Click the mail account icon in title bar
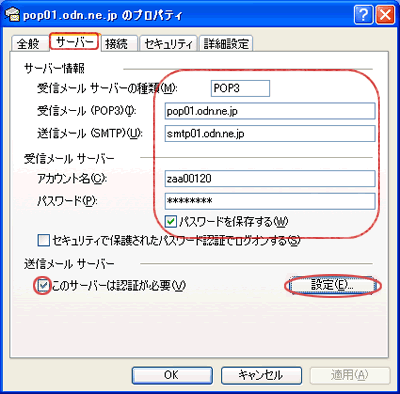Image resolution: width=400 pixels, height=394 pixels. coord(12,15)
